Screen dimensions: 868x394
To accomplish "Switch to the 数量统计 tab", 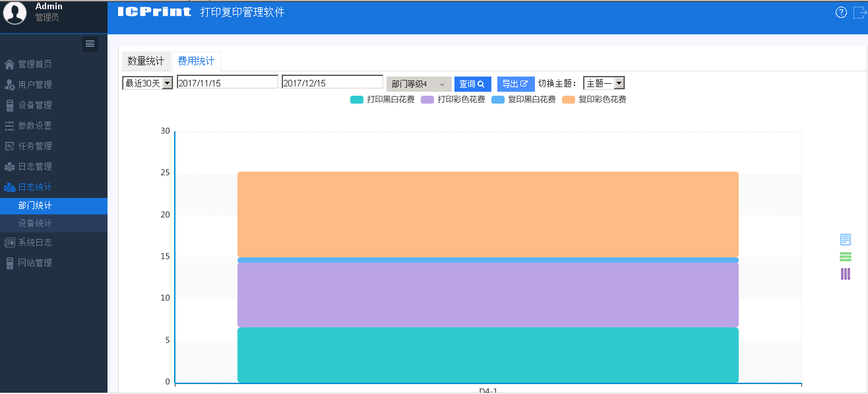I will (x=146, y=61).
